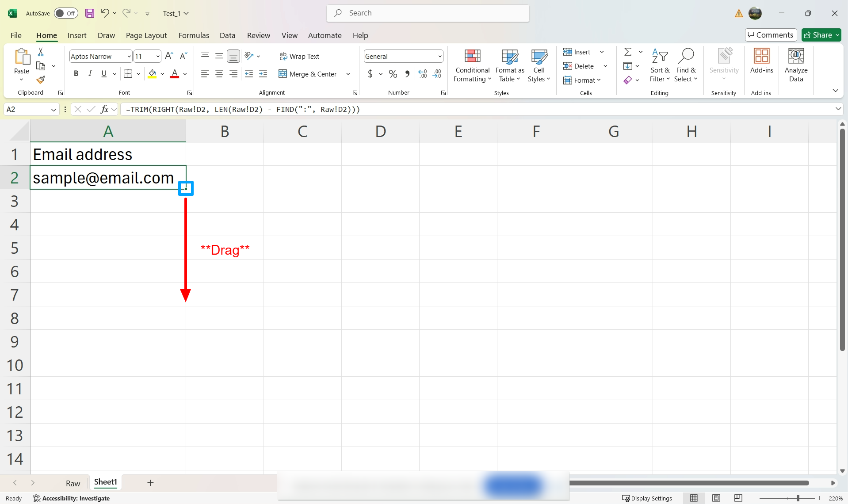
Task: Click the Cut scissors icon
Action: pos(41,52)
